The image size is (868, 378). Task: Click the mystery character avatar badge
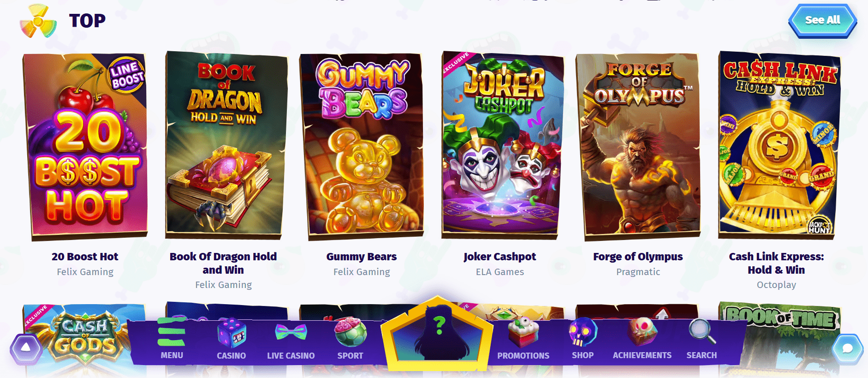point(437,335)
